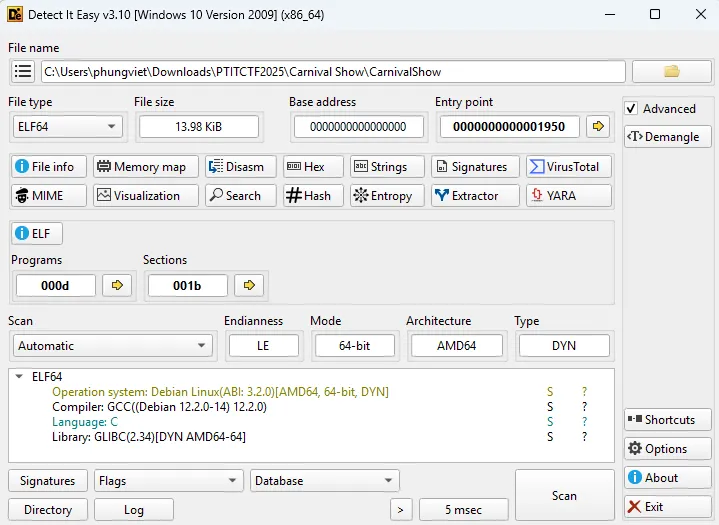Open the Hex viewer

pyautogui.click(x=313, y=167)
